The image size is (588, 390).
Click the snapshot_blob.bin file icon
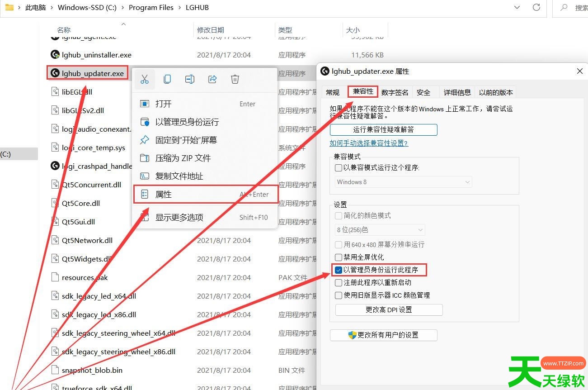coord(55,370)
